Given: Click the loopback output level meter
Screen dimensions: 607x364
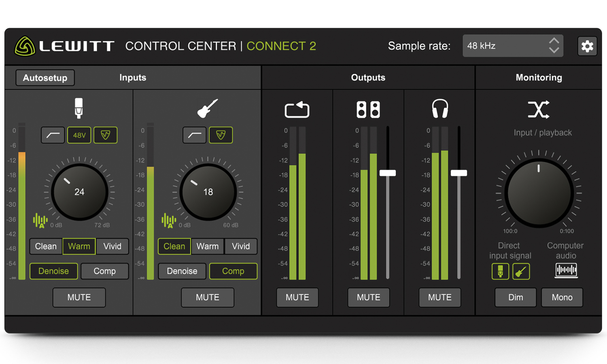Looking at the screenshot, I should pos(297,203).
